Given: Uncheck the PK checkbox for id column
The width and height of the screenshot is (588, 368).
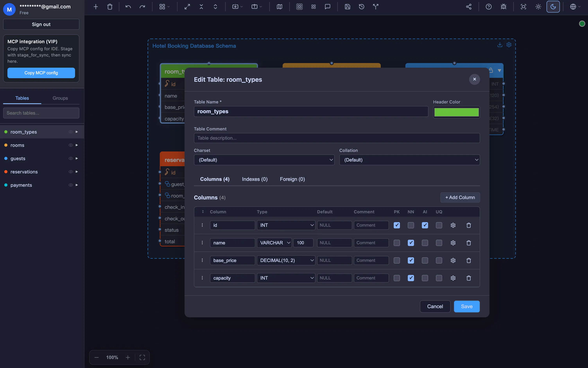Looking at the screenshot, I should 397,225.
